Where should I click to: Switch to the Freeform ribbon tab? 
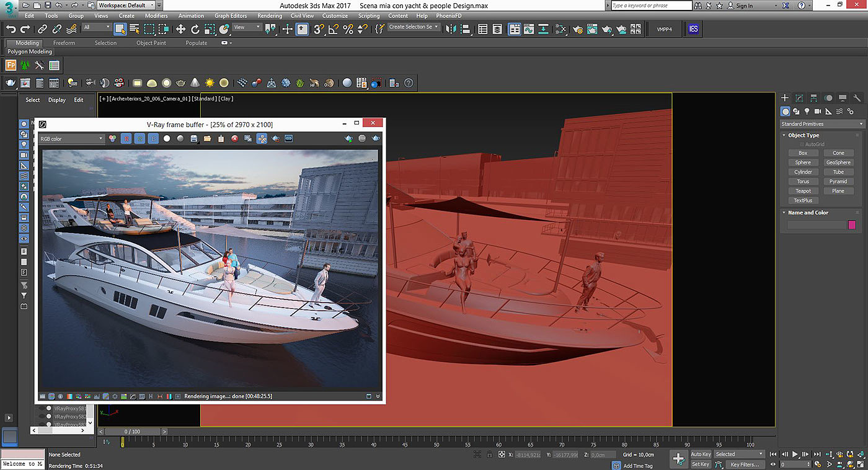pos(64,43)
